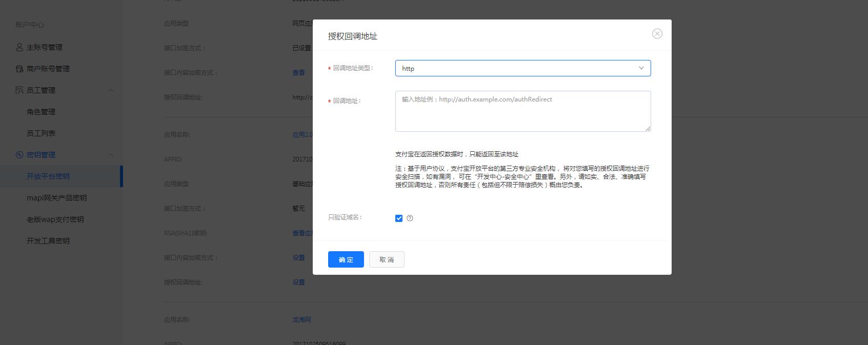Click 查看 link for 接口内容加密方式
This screenshot has height=345, width=868.
pos(298,73)
